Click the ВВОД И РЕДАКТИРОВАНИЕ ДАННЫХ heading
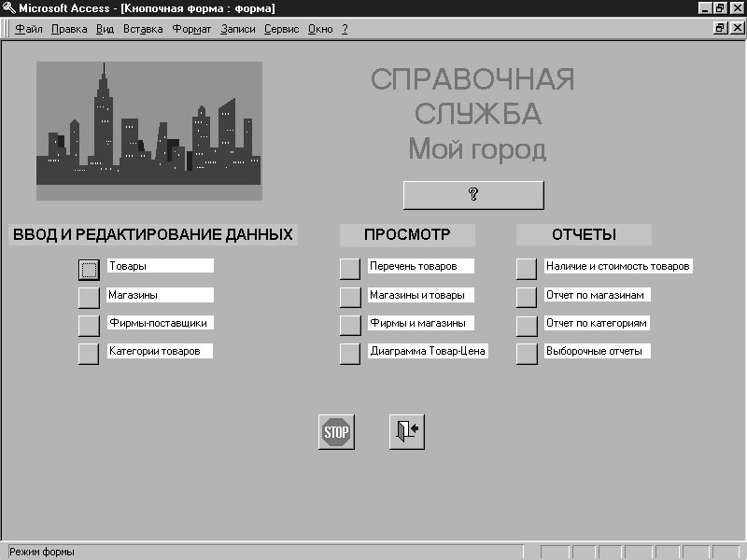This screenshot has width=747, height=560. click(x=153, y=234)
